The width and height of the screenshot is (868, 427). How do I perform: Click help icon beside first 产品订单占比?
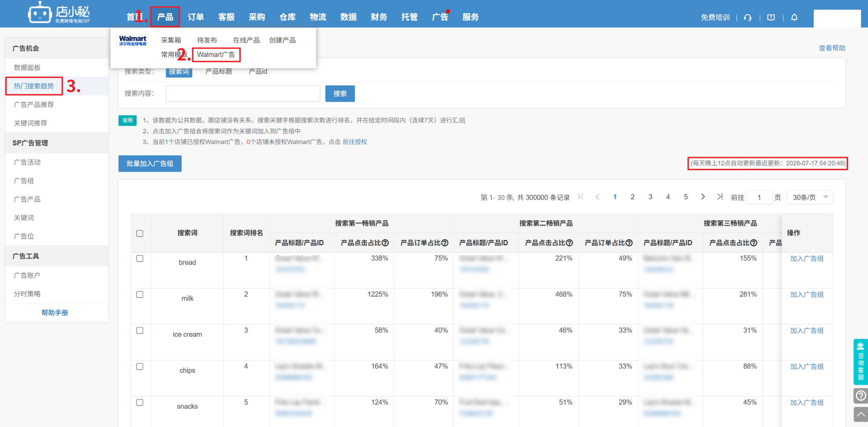(x=445, y=243)
